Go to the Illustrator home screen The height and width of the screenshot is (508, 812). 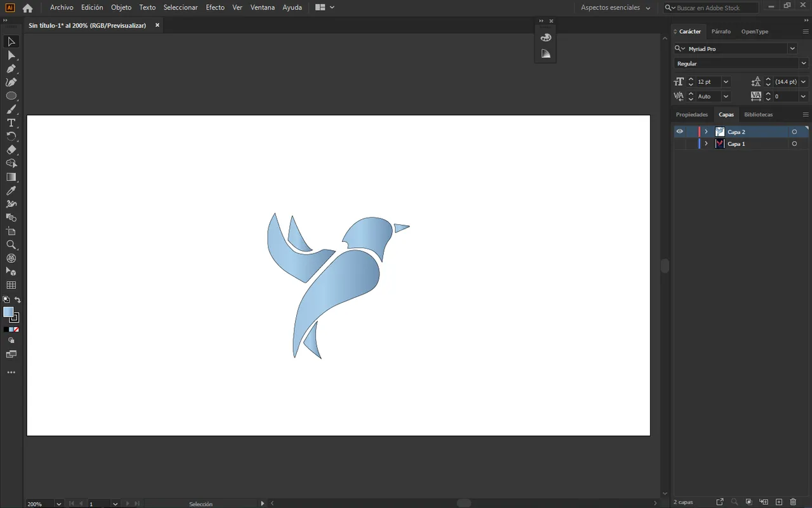(27, 8)
